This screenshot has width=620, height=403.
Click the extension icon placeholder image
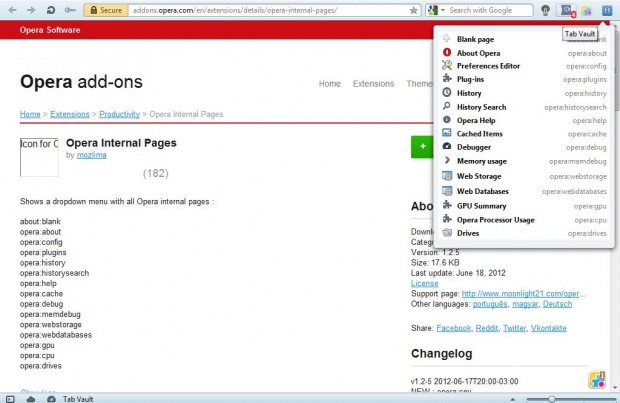[39, 157]
